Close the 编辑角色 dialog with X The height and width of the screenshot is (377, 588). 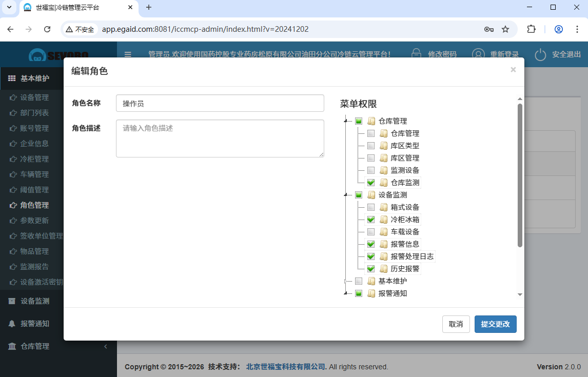513,70
